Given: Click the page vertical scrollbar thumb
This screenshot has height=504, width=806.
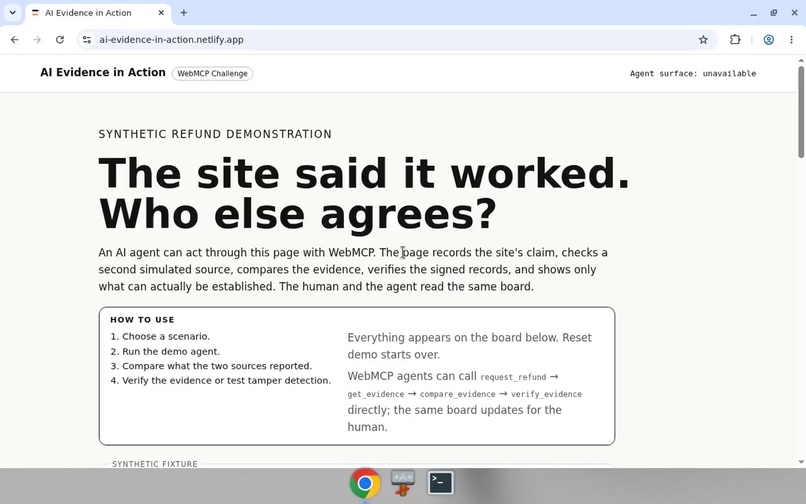Looking at the screenshot, I should pyautogui.click(x=801, y=112).
